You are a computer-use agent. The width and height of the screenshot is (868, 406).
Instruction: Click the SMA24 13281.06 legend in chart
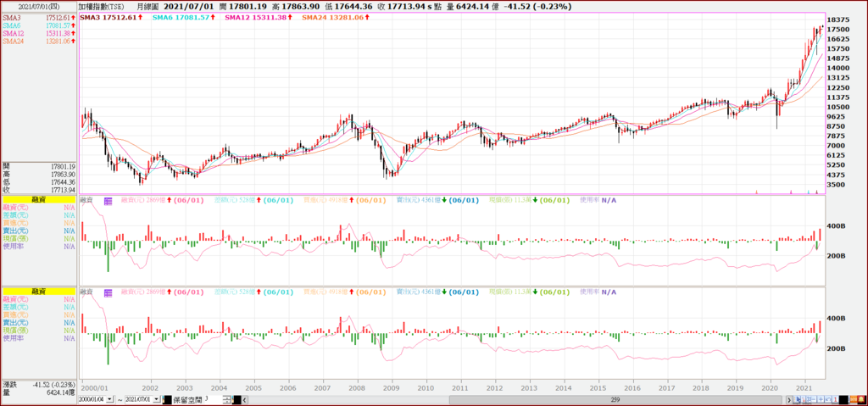click(334, 18)
